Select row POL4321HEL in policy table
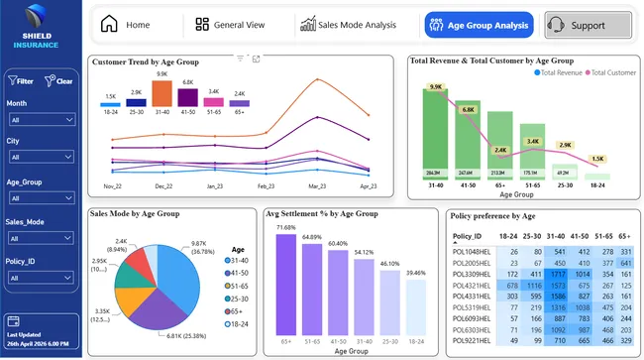The image size is (644, 360). (543, 286)
